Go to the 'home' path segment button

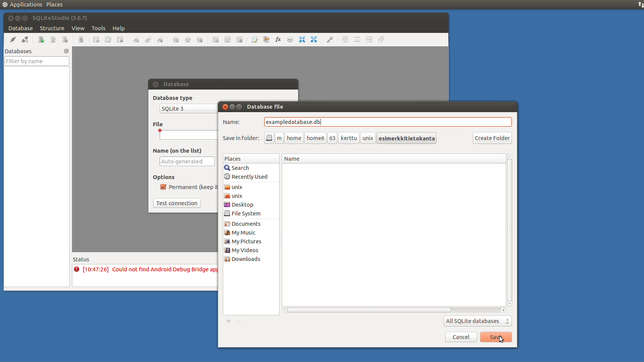point(294,138)
